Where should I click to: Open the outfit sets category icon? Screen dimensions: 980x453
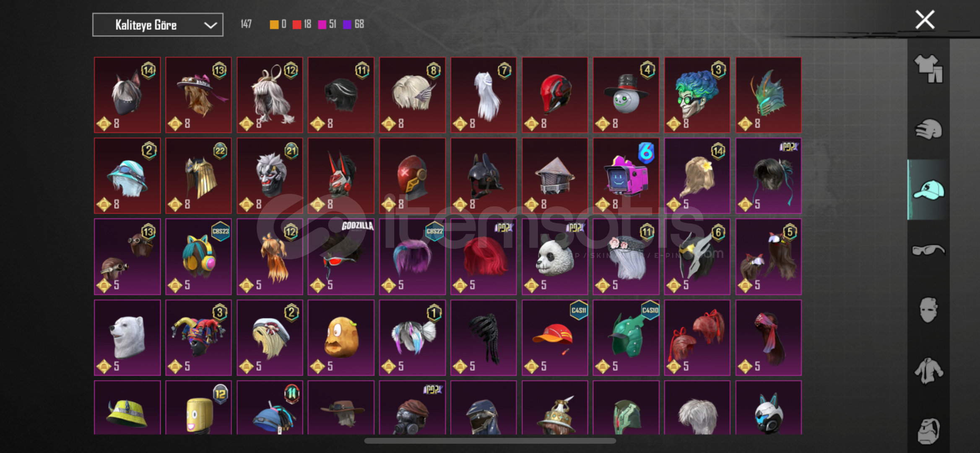[928, 68]
